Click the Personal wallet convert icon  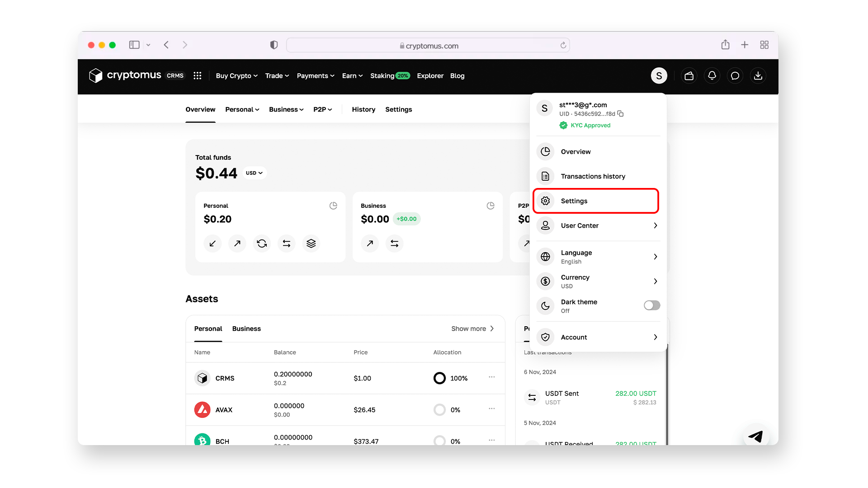pos(262,244)
